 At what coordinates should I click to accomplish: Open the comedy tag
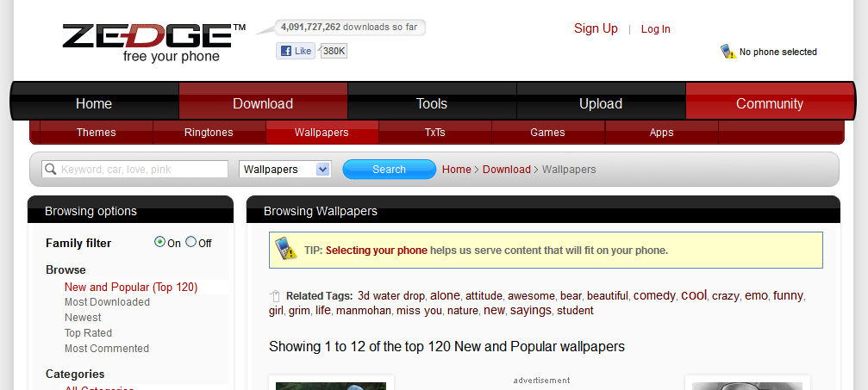[654, 295]
